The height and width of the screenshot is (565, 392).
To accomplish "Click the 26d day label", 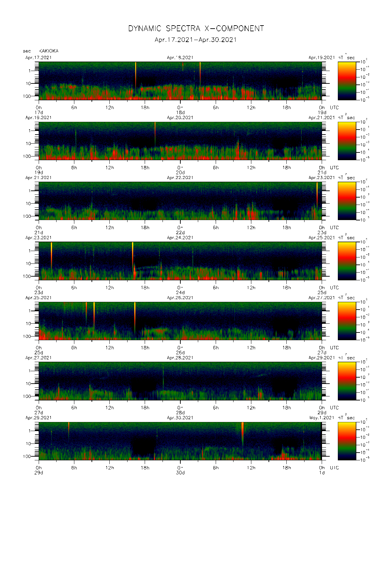I will point(180,352).
